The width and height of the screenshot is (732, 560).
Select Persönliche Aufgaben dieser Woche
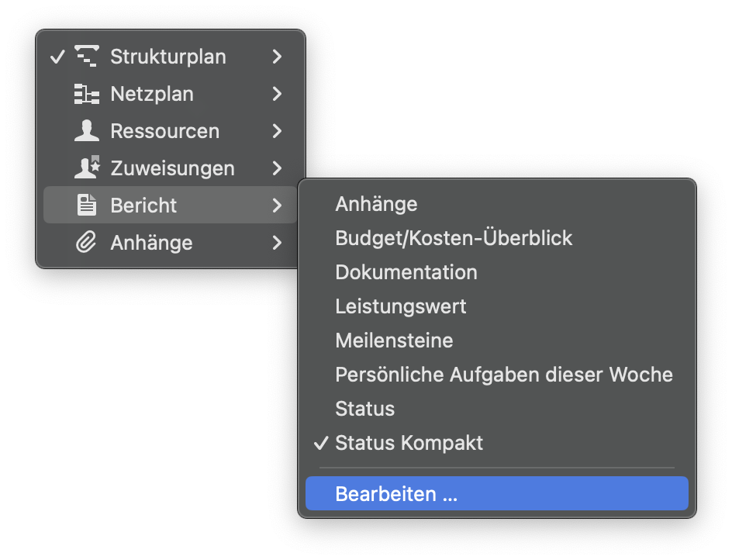[504, 375]
